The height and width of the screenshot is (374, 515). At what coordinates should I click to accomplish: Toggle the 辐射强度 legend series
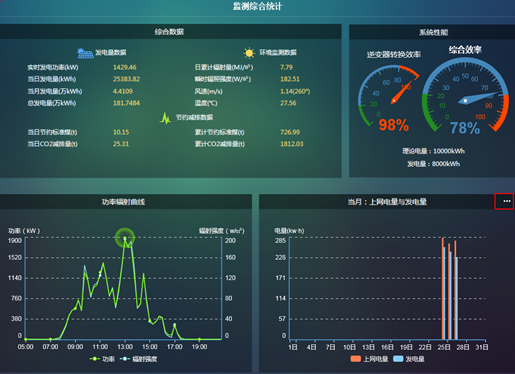138,359
